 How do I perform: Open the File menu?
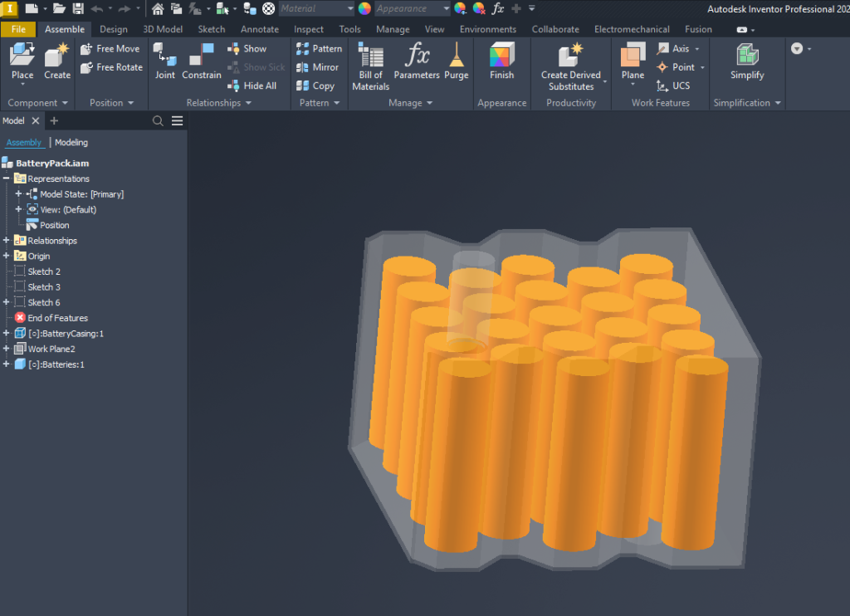pyautogui.click(x=18, y=29)
